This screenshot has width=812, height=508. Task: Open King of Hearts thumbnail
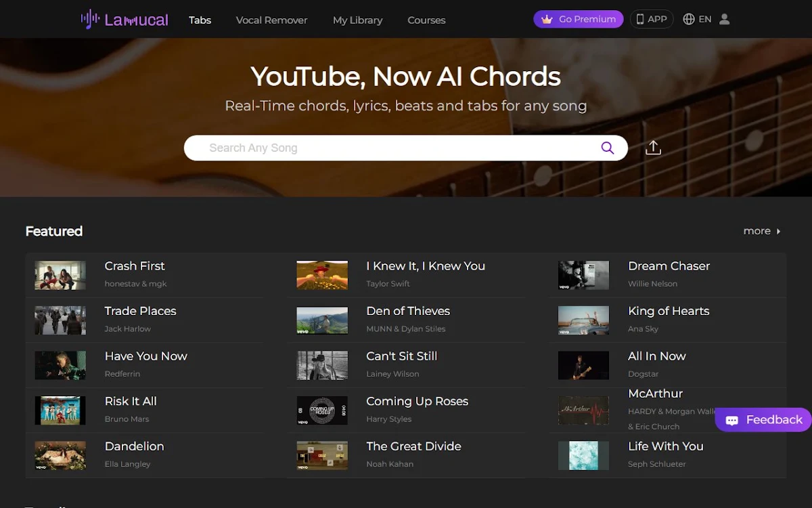[583, 320]
